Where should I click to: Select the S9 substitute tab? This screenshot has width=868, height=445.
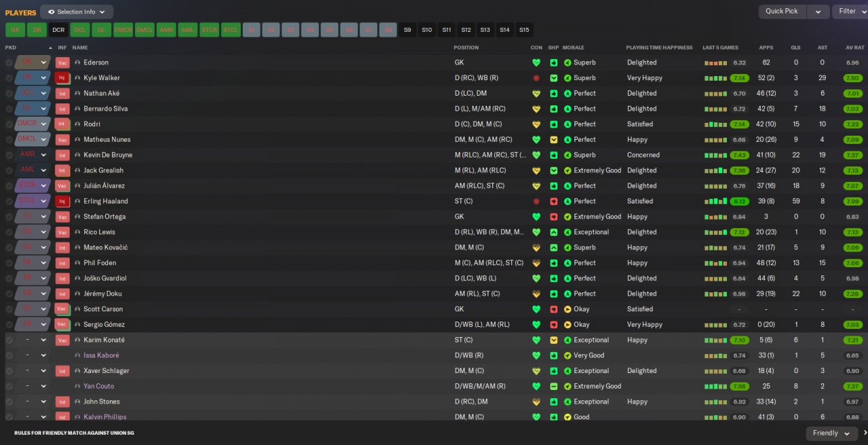(x=408, y=30)
